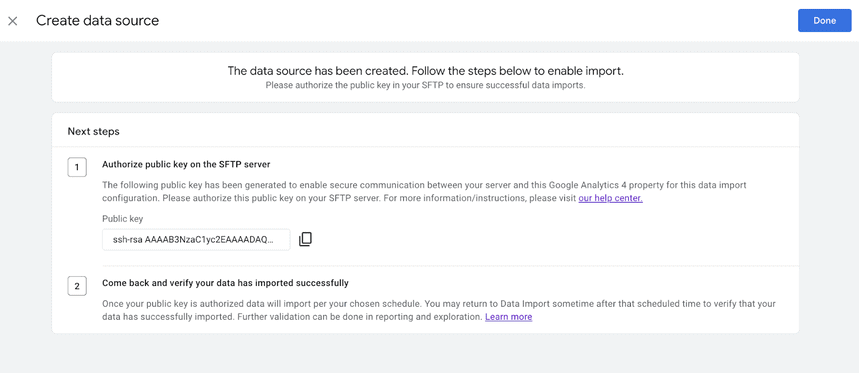Select 'Authorize public key on the SFTP server' heading
The height and width of the screenshot is (373, 859).
pyautogui.click(x=186, y=164)
